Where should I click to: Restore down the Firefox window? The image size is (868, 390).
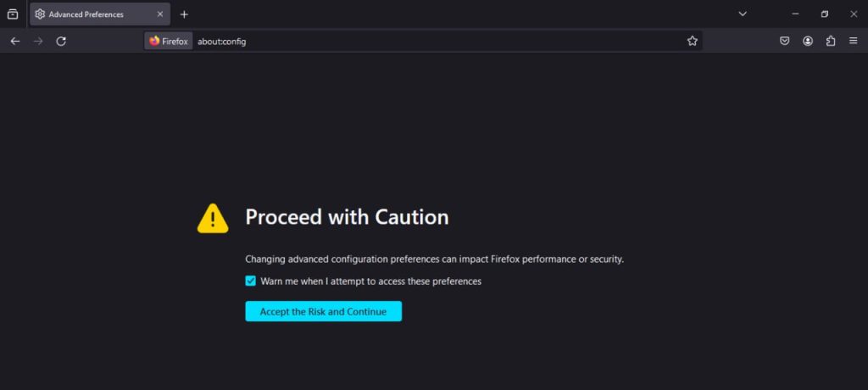tap(825, 14)
